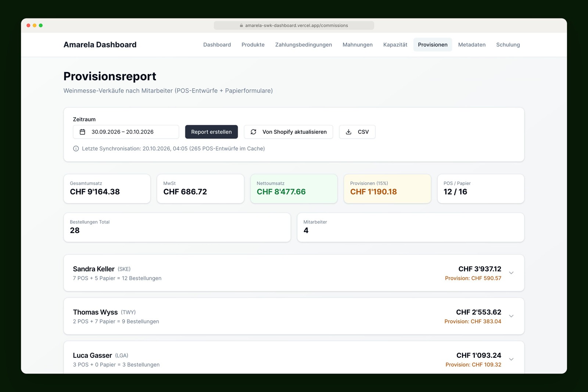Expand Luca Gasser's row chevron
The width and height of the screenshot is (588, 392).
[511, 359]
